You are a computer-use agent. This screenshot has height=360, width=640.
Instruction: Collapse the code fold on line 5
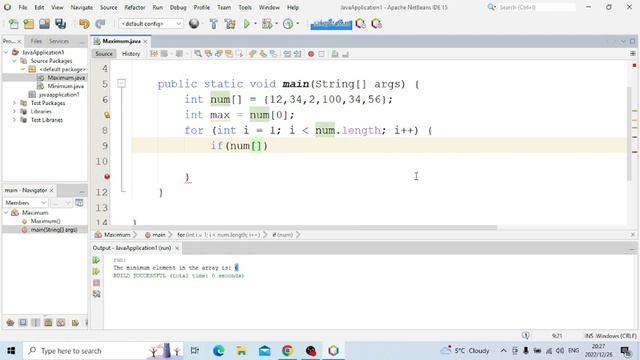click(122, 84)
